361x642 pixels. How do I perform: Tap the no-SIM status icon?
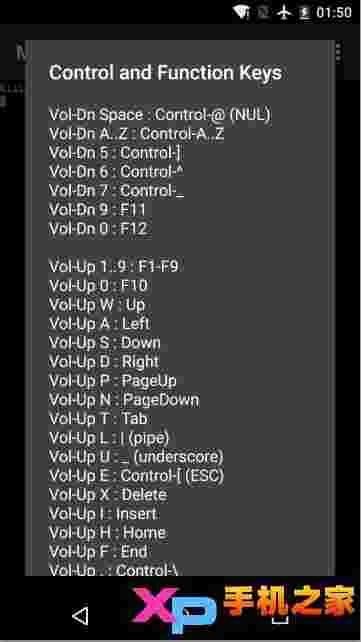coord(263,13)
